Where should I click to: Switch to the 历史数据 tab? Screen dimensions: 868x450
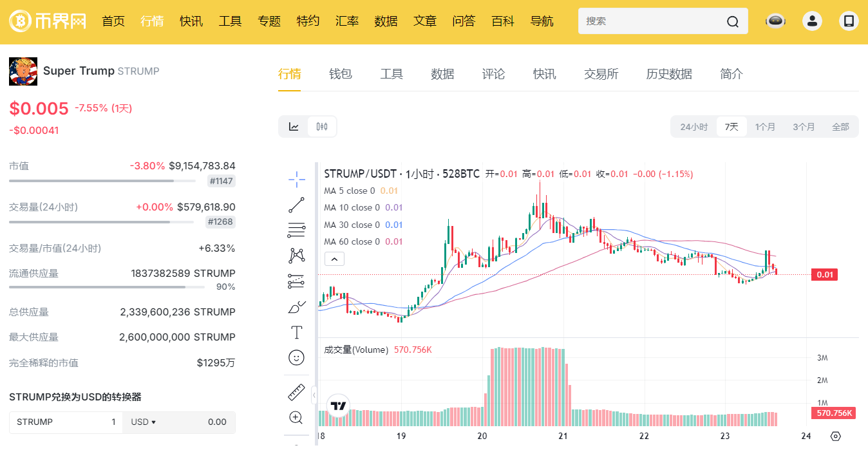click(669, 74)
